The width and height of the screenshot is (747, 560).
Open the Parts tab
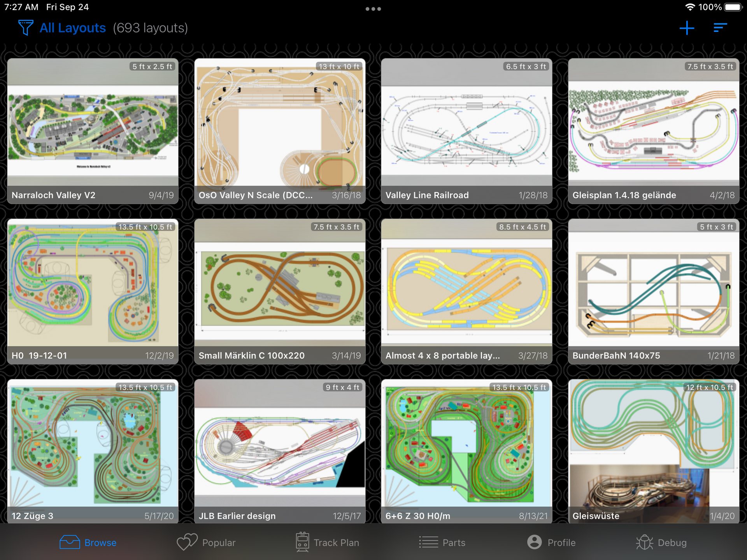pyautogui.click(x=442, y=542)
